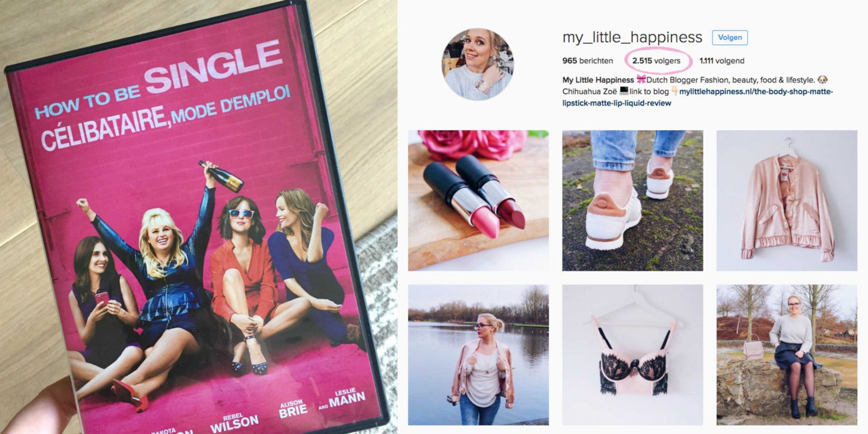View the 2.515 volgers followers list
The width and height of the screenshot is (868, 434).
pyautogui.click(x=656, y=61)
